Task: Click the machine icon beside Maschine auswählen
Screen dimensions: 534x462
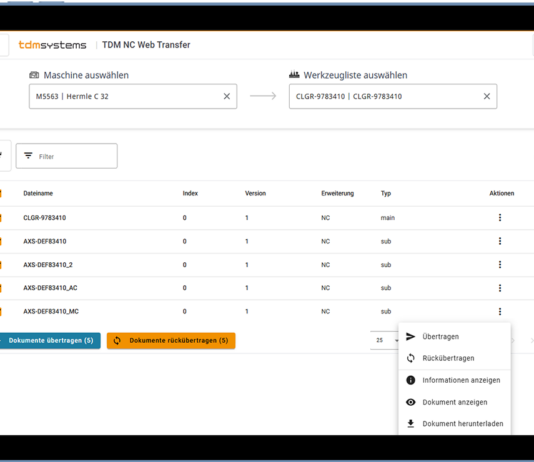Action: [34, 75]
